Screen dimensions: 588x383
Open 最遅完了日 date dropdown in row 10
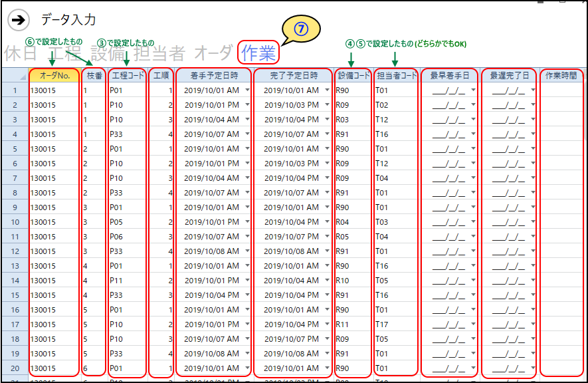(533, 222)
